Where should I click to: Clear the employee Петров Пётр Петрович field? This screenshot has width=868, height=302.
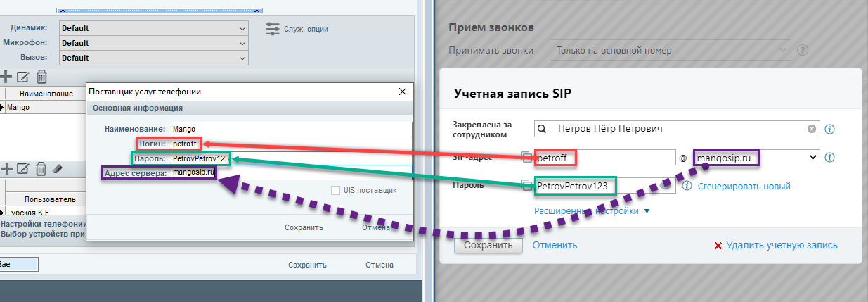812,129
